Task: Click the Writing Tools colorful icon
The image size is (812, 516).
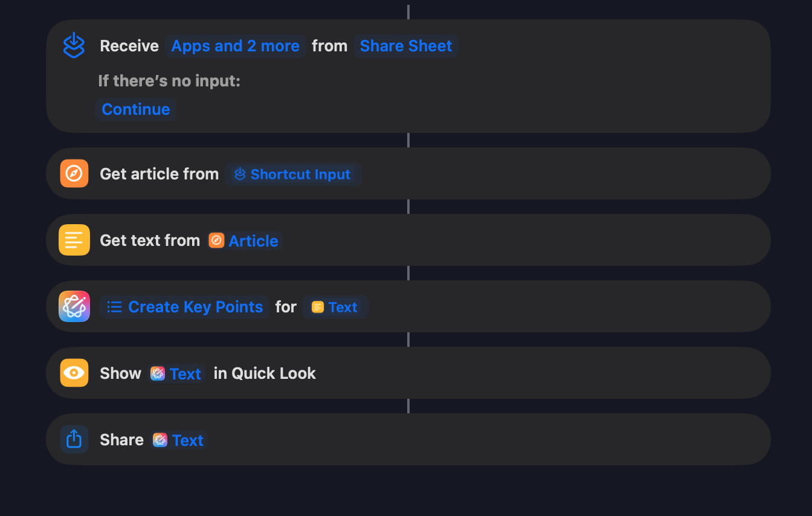Action: point(74,306)
